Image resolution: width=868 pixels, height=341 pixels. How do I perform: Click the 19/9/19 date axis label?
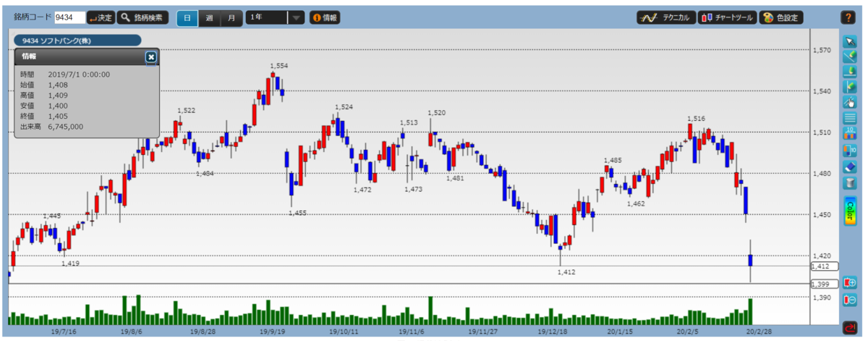point(271,331)
